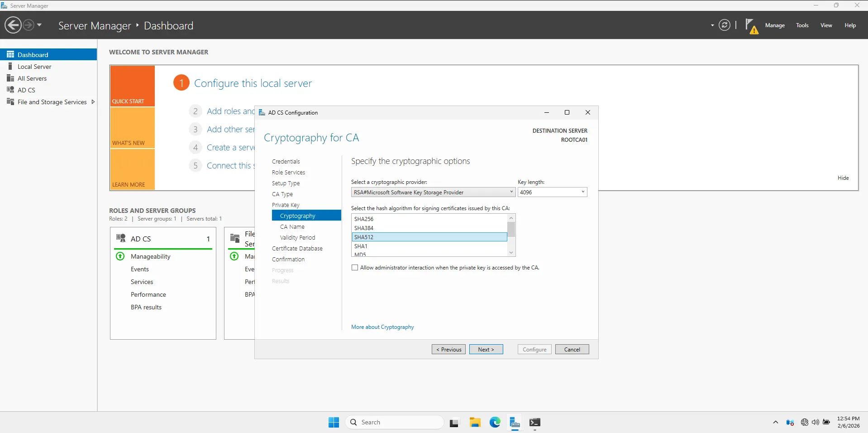
Task: Open the Windows Start menu
Action: click(334, 422)
